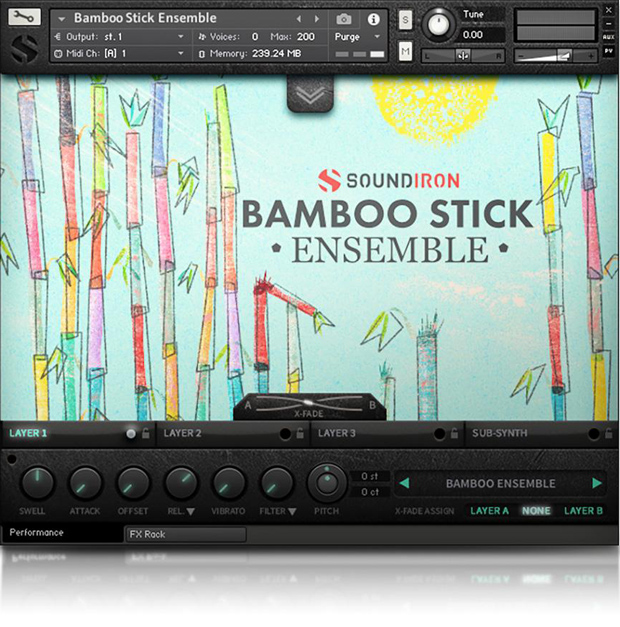
Task: Open the Output st. 1 dropdown
Action: 119,37
